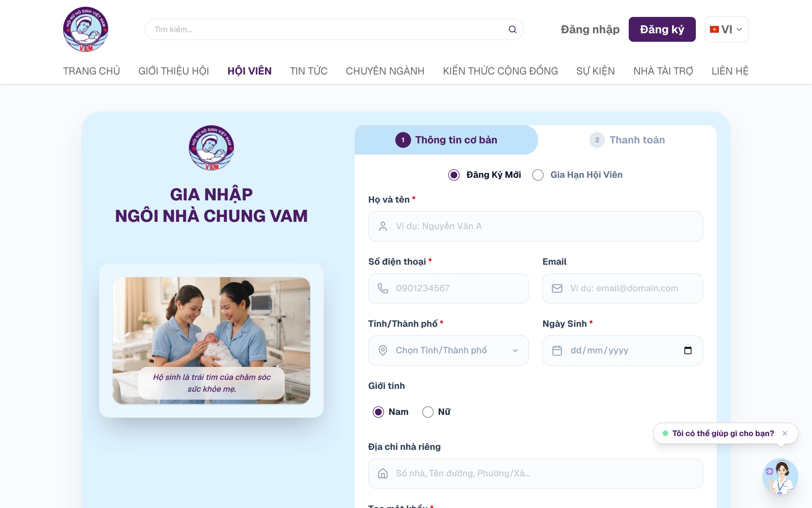Image resolution: width=812 pixels, height=508 pixels.
Task: Click the Đăng nhập link
Action: 590,30
